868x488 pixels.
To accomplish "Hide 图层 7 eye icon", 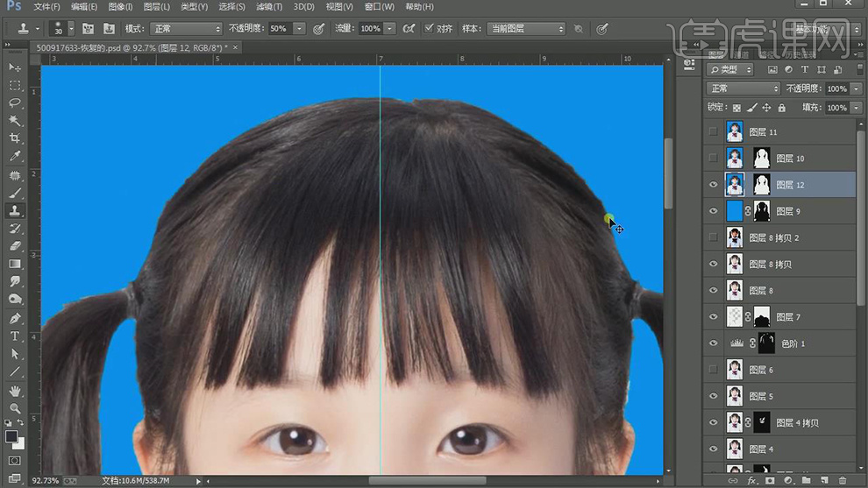I will (x=713, y=317).
